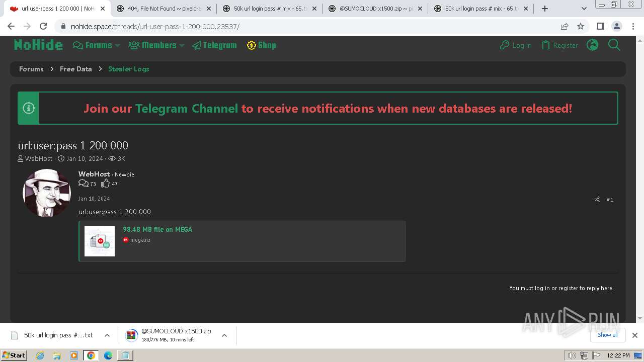Share this page icon in address bar
The height and width of the screenshot is (362, 644).
click(565, 26)
